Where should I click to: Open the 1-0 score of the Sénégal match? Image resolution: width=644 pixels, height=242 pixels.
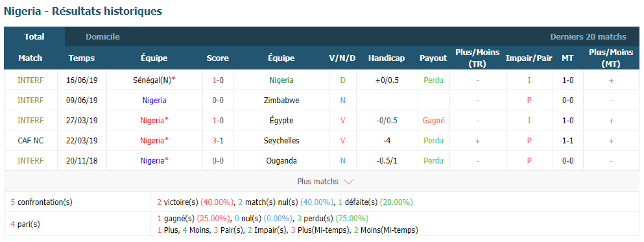218,80
